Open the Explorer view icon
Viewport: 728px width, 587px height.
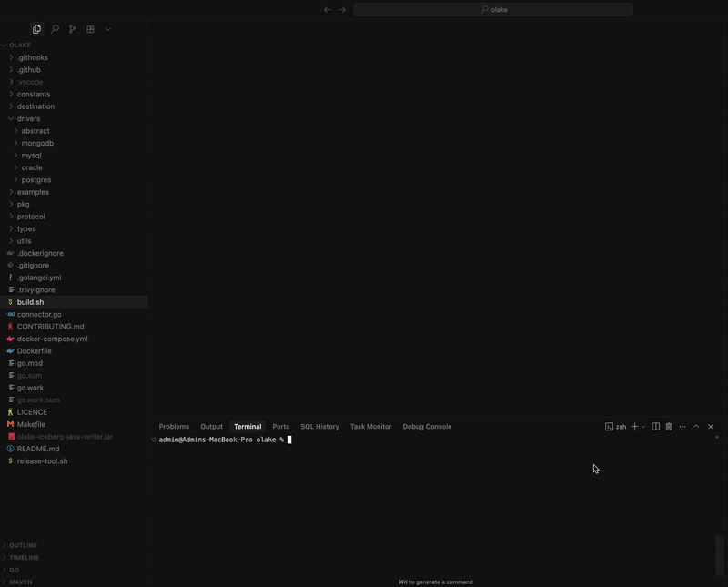coord(36,29)
